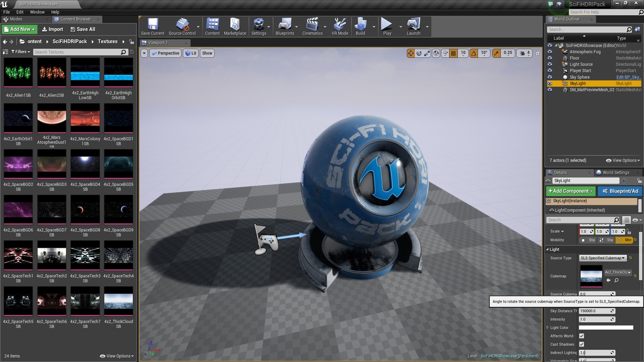Open the Window menu
The image size is (644, 362).
coord(37,12)
